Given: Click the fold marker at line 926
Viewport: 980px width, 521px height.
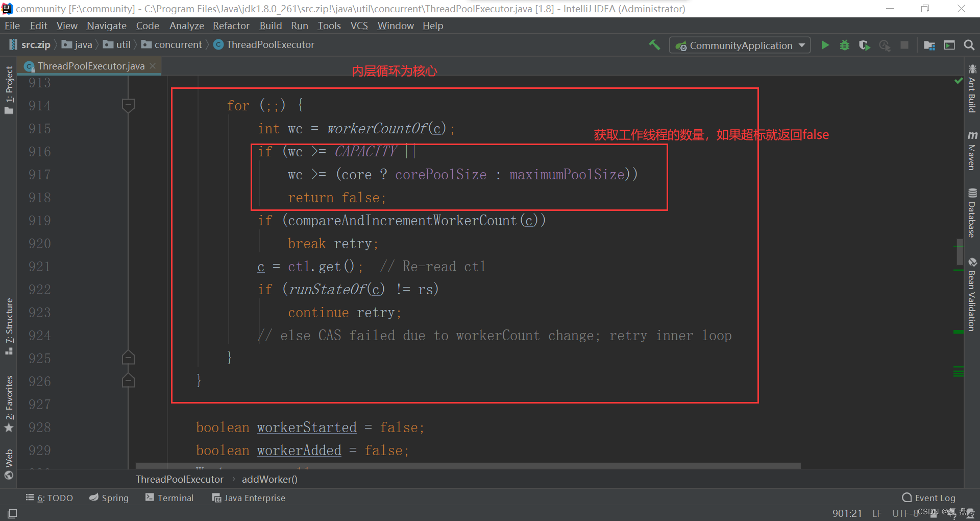Looking at the screenshot, I should [x=128, y=381].
